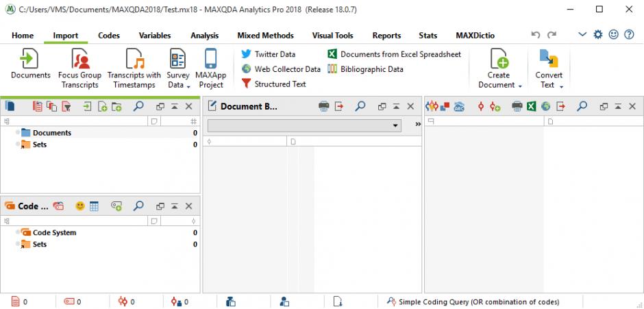The width and height of the screenshot is (644, 309).
Task: Select the Sets folder under Code System
Action: (x=40, y=244)
